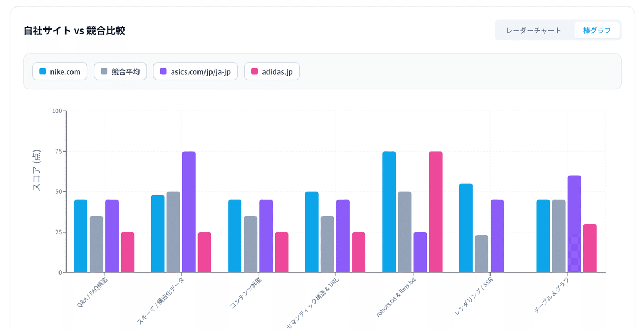
Task: Click the pink adidas.jp color swatch
Action: (x=254, y=71)
